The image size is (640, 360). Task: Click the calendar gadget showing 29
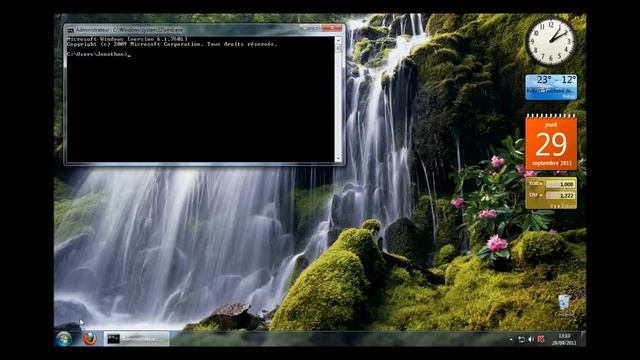tap(551, 142)
